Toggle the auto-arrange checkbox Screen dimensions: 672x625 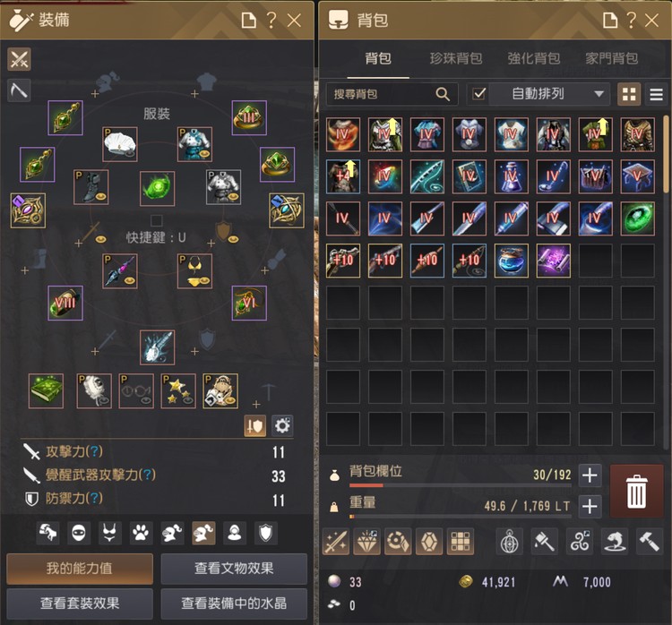click(478, 93)
